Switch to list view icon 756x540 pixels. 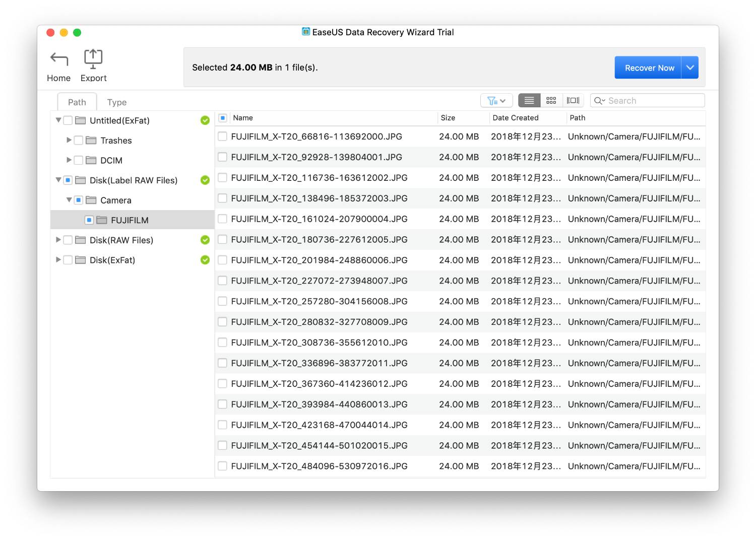529,101
